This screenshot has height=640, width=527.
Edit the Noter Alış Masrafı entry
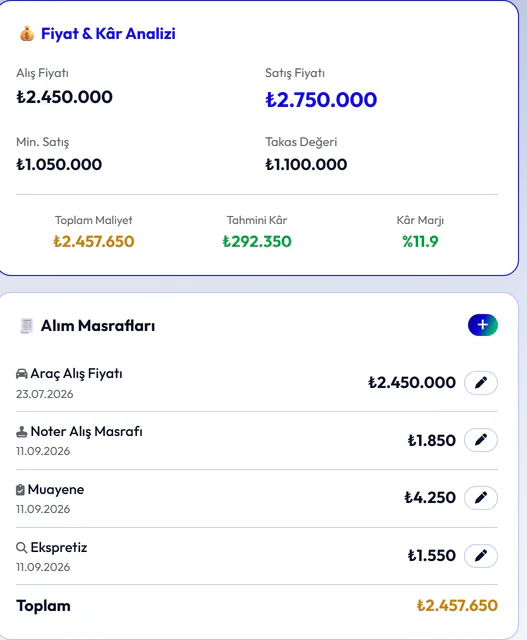pyautogui.click(x=481, y=440)
